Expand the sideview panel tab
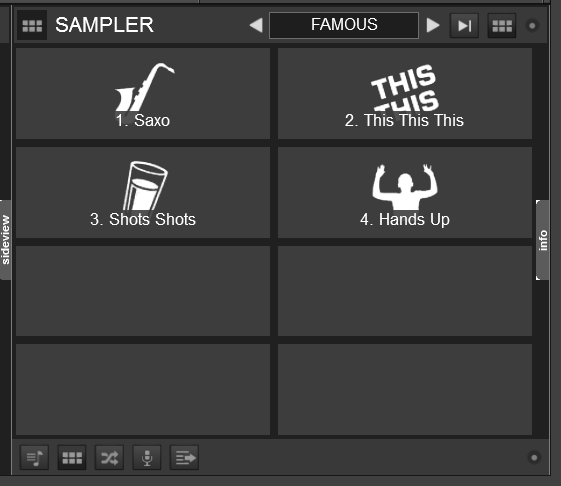The height and width of the screenshot is (486, 561). 5,240
